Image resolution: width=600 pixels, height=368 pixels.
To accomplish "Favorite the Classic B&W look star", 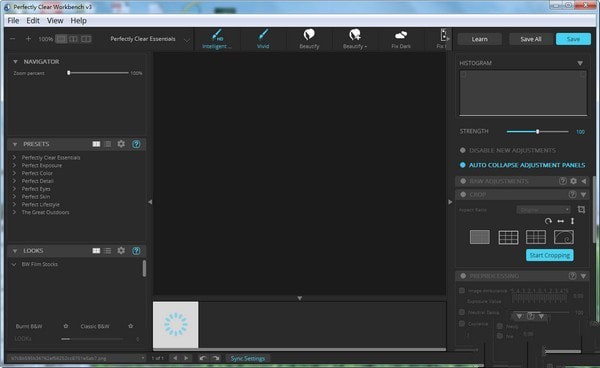I will click(130, 326).
